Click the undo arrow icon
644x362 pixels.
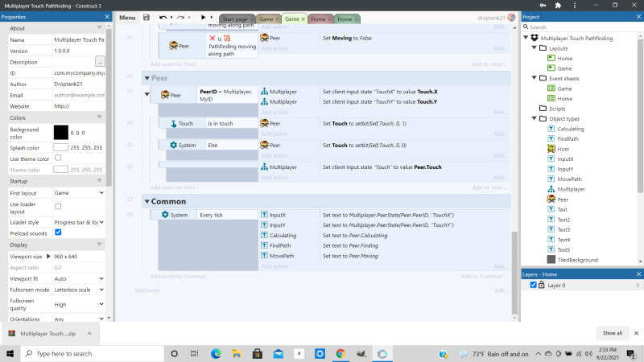[163, 17]
